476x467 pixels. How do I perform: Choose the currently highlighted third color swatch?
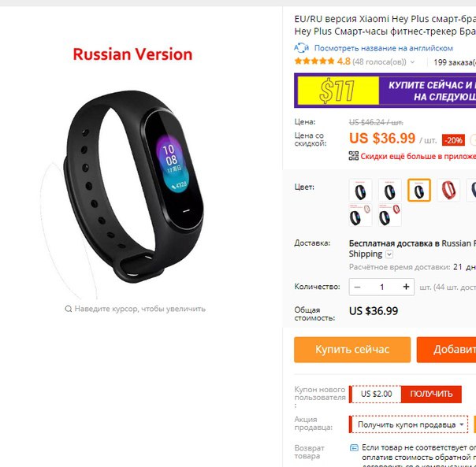419,191
